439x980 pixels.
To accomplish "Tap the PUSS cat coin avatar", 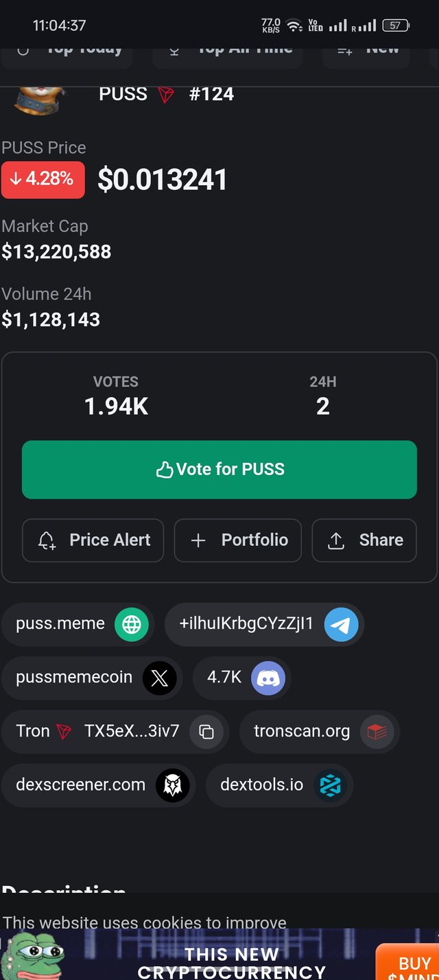I will click(41, 98).
